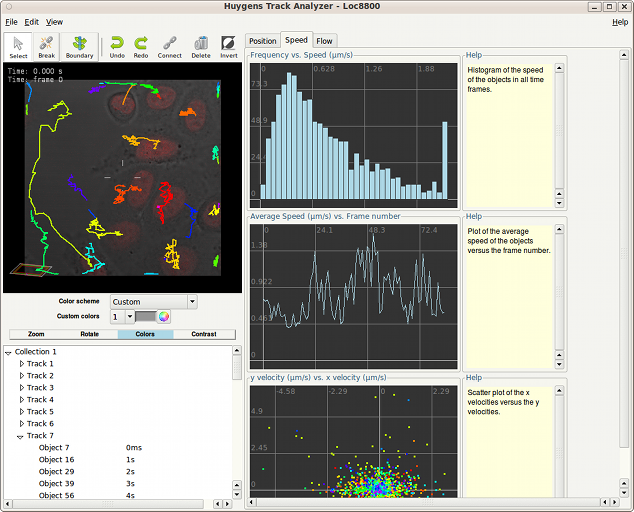The width and height of the screenshot is (634, 512).
Task: Activate the Break track tool
Action: tap(46, 47)
